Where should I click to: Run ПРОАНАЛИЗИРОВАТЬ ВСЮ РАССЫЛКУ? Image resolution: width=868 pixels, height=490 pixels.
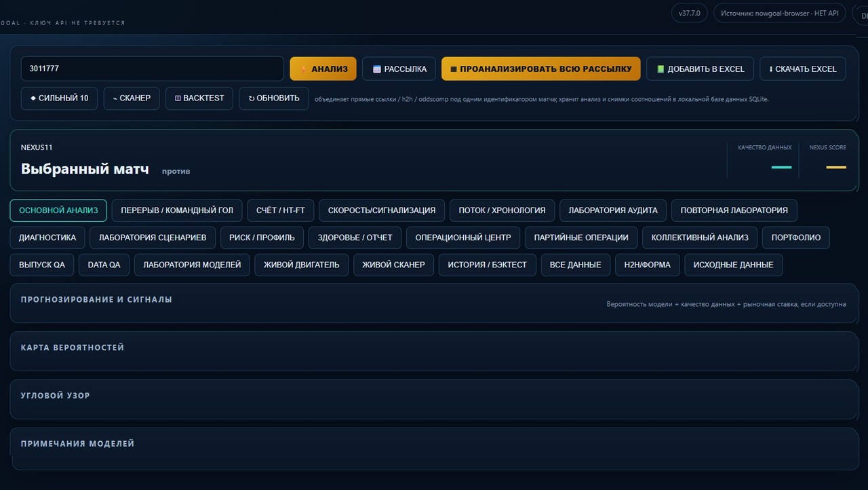point(540,69)
